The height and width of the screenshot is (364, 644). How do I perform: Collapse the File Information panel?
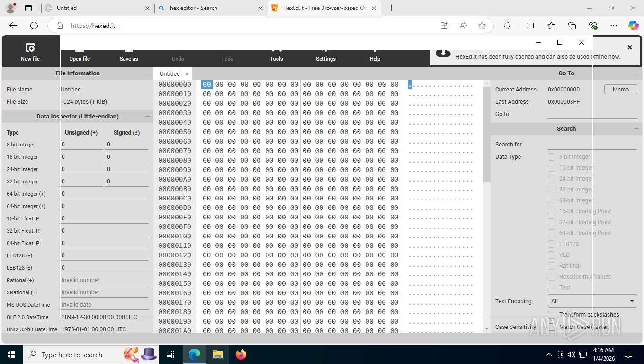point(148,73)
